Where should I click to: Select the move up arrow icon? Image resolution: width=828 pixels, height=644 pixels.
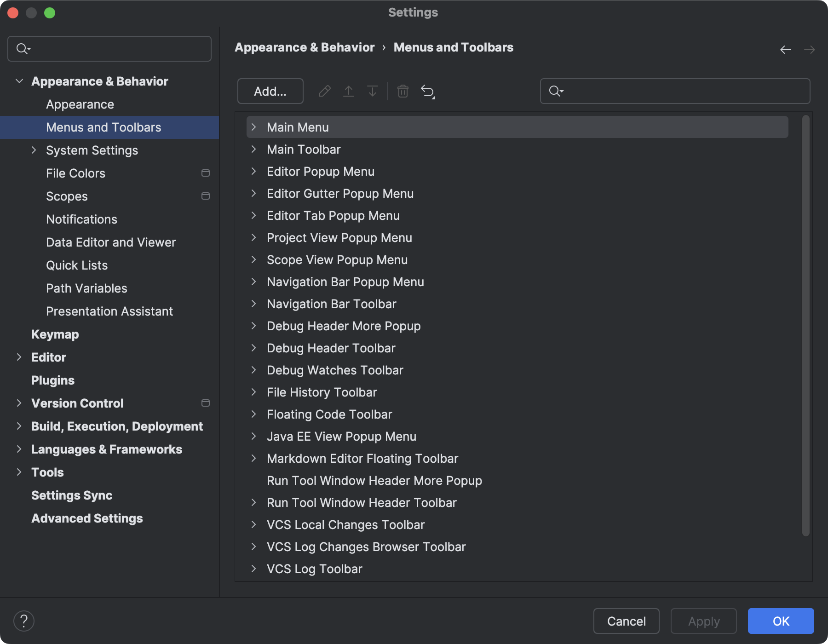(x=349, y=91)
